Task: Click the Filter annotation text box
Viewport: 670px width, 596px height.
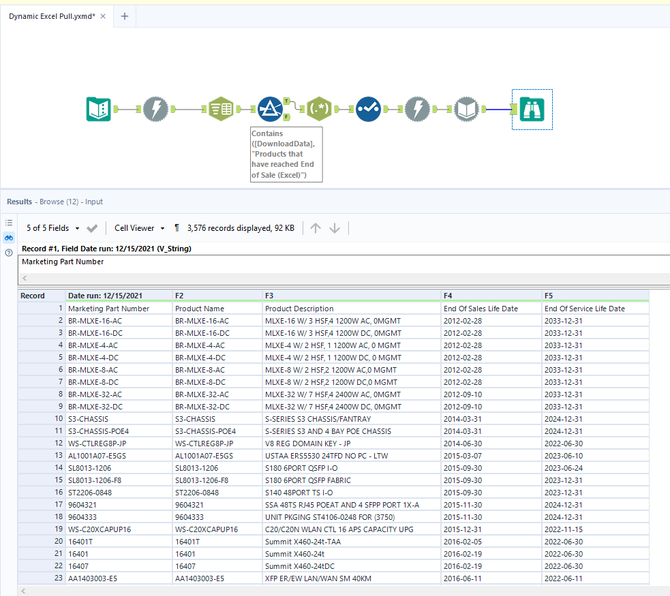Action: click(286, 154)
